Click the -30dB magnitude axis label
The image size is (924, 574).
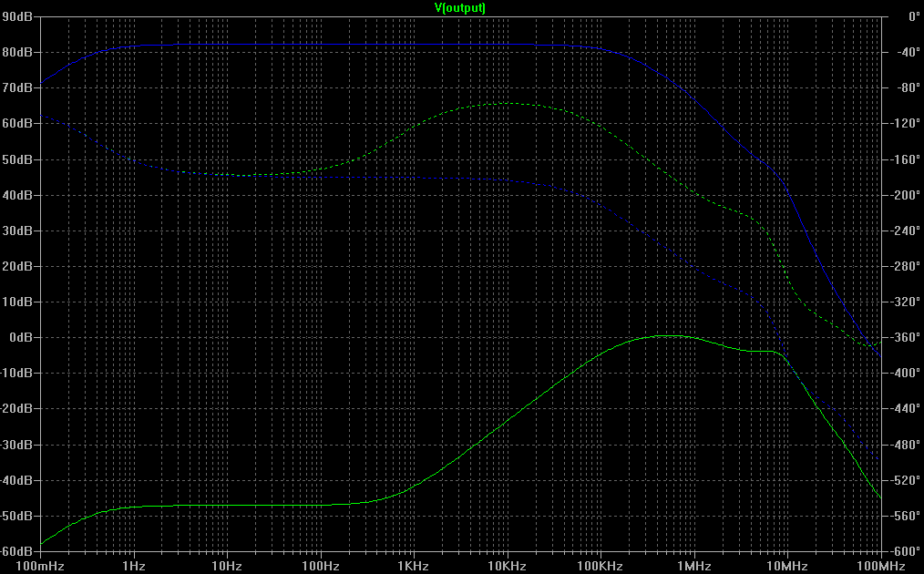coord(15,445)
